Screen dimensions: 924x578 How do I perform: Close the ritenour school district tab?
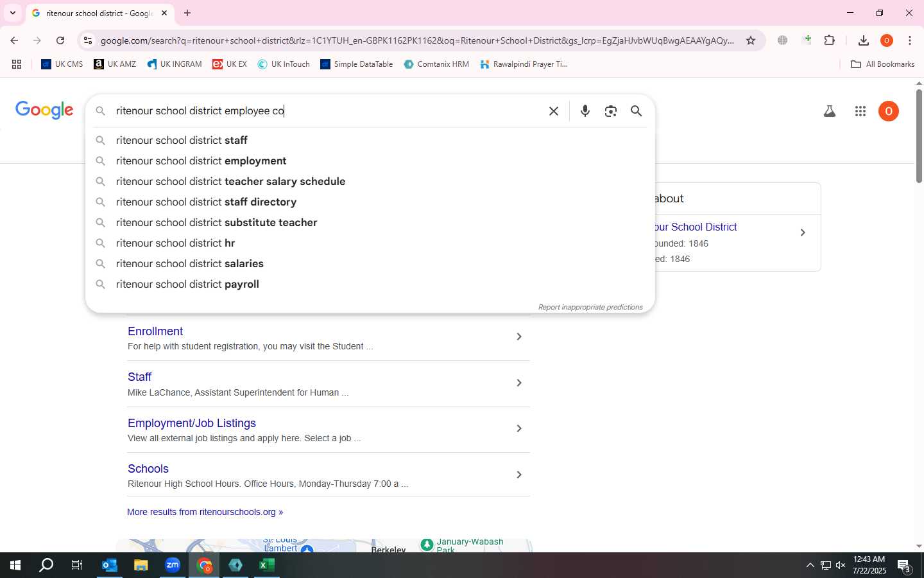(x=164, y=13)
